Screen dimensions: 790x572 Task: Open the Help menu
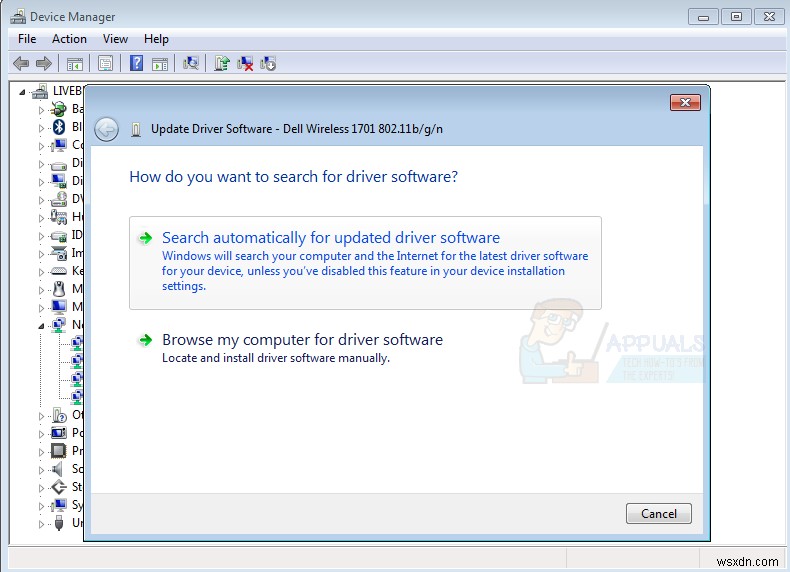click(156, 39)
